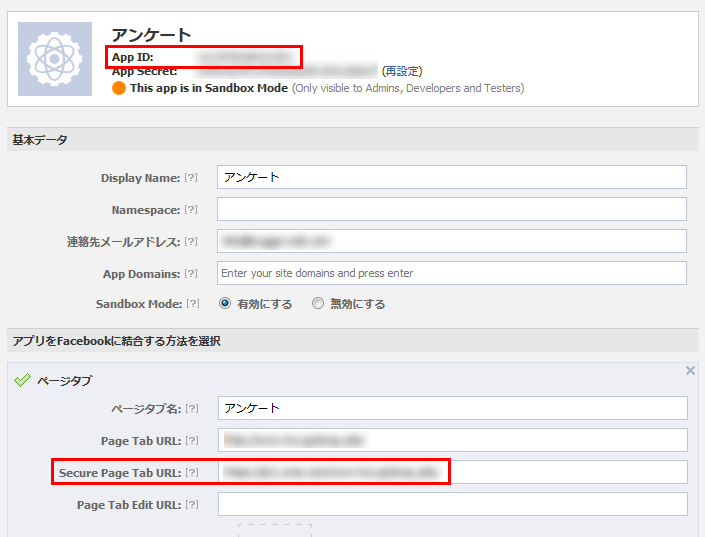Click the app's atom gear icon thumbnail

[x=55, y=59]
